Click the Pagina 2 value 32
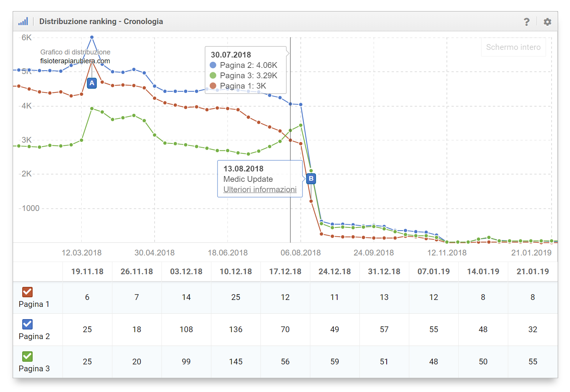Viewport: 570px width, 392px height. pos(533,329)
